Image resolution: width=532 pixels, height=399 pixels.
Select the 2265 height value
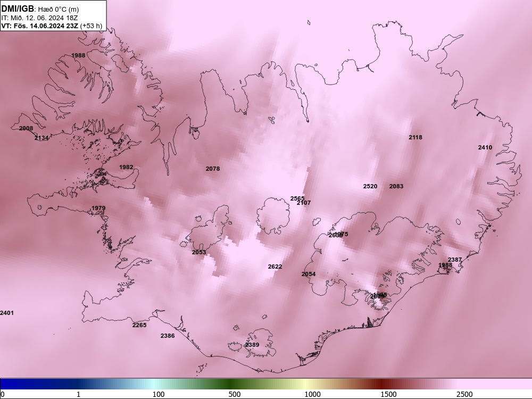coord(139,325)
